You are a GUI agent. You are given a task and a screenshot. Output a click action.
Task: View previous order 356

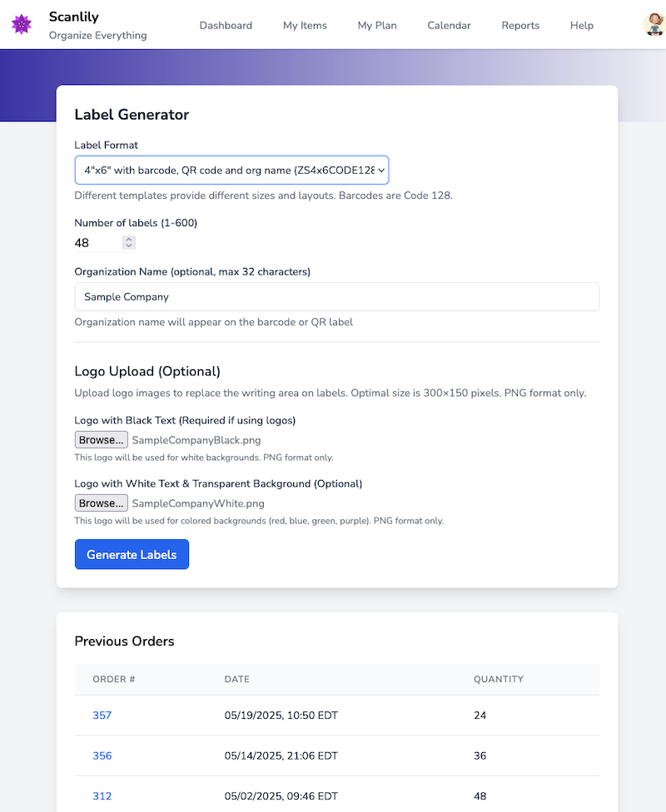coord(102,755)
